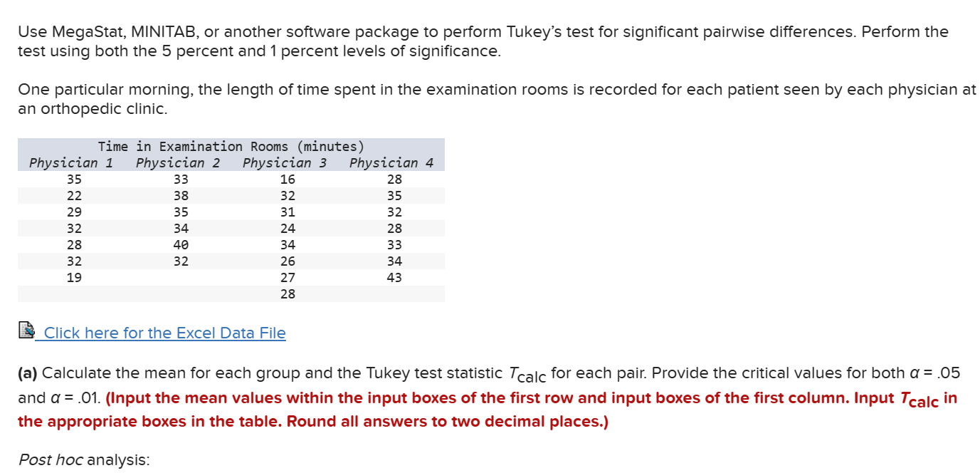Click the 'Use MegaStat, MINITAB' instruction paragraph
This screenshot has height=473, width=980.
[x=483, y=41]
